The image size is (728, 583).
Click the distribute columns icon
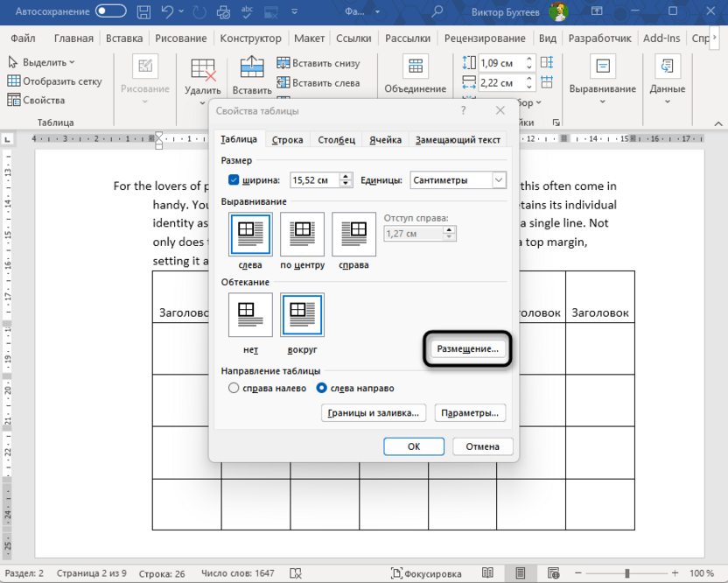(x=547, y=82)
